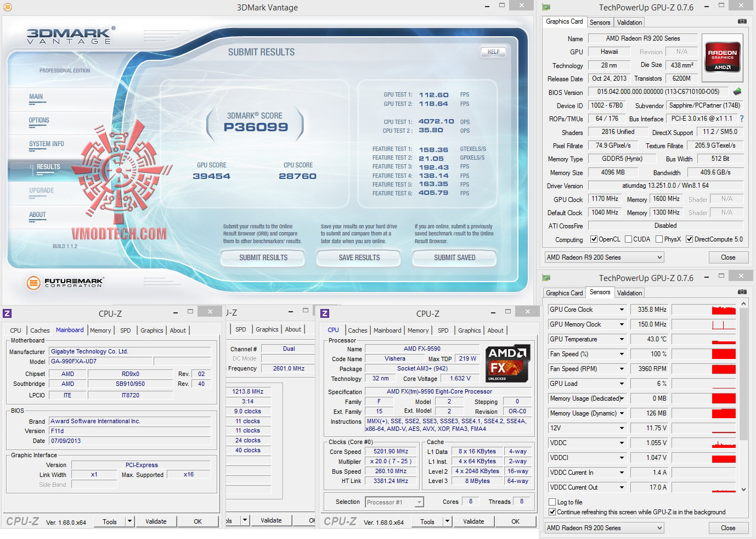The height and width of the screenshot is (539, 756).
Task: Click the GPU-Z title bar icon in the top window
Action: 546,7
